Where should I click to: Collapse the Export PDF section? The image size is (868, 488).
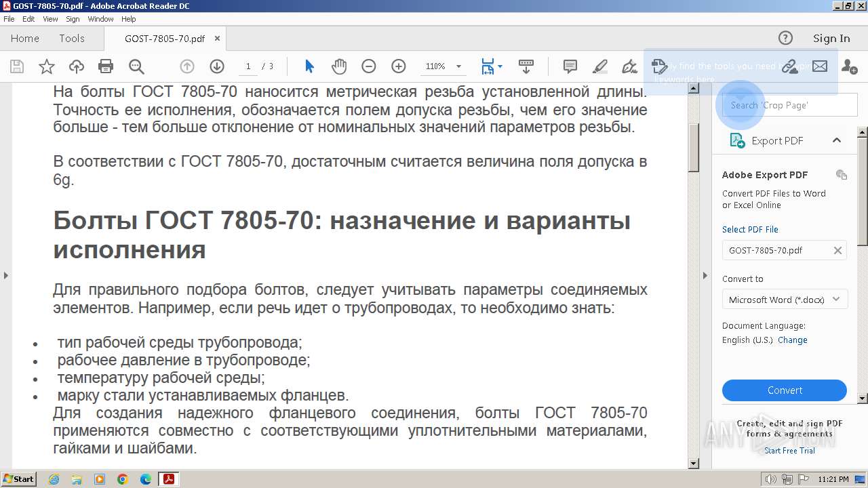[x=837, y=140]
